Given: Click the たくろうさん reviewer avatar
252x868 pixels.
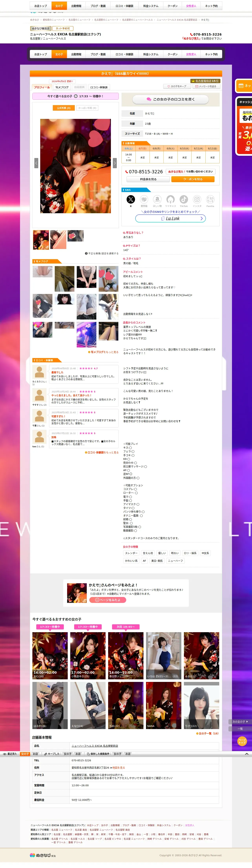Looking at the screenshot, I should (x=39, y=372).
